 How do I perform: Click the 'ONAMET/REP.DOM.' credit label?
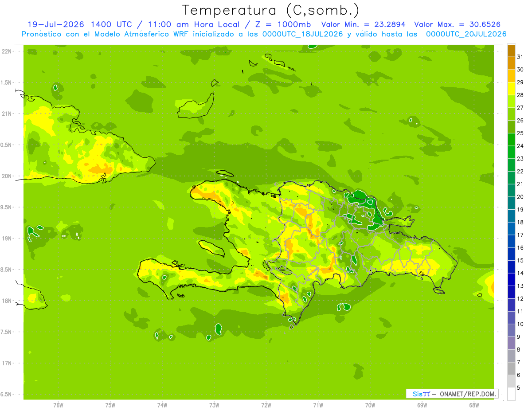[x=467, y=394]
